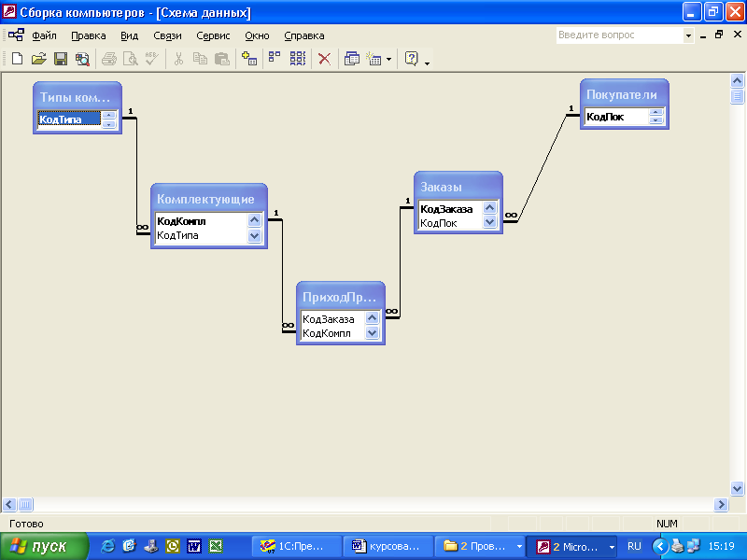The width and height of the screenshot is (747, 560).
Task: Show direct relationships via toolbar icon
Action: coord(275,59)
